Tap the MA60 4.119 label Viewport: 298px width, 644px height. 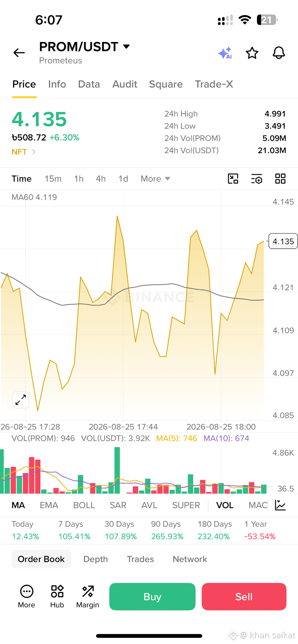point(34,197)
